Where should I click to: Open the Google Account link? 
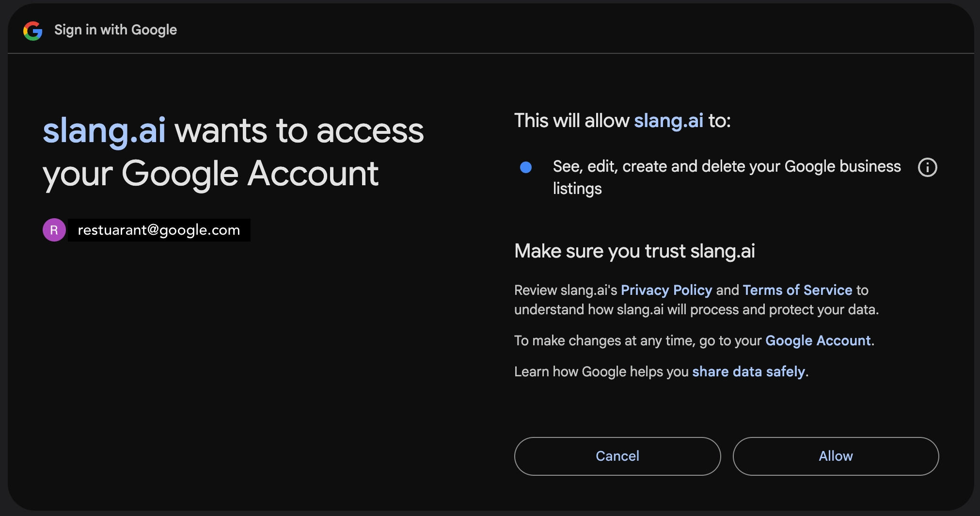click(x=818, y=340)
